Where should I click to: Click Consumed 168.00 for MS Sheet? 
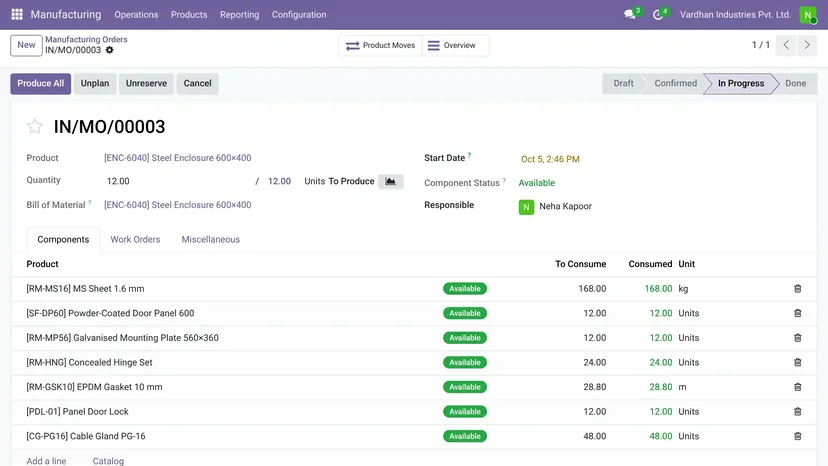[658, 288]
